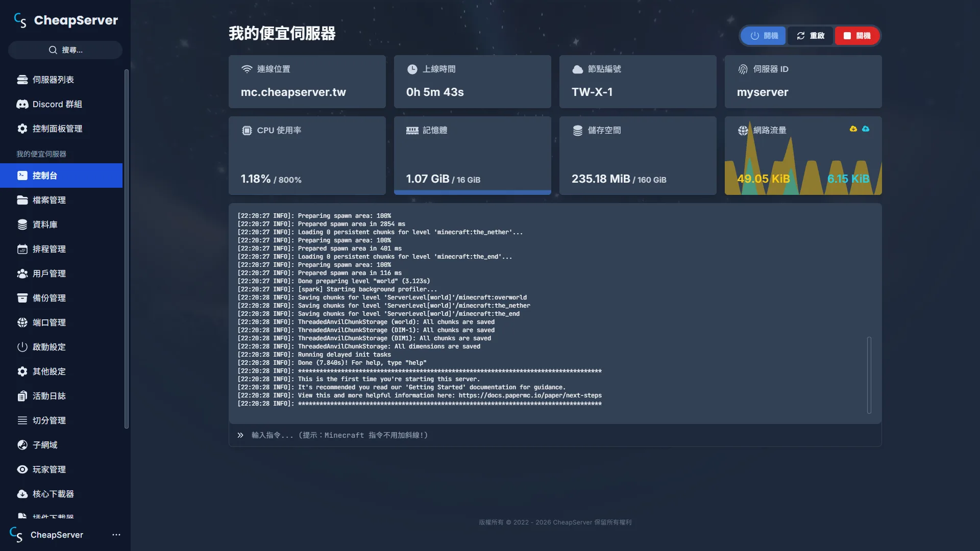Click the search box in sidebar
980x551 pixels.
65,50
